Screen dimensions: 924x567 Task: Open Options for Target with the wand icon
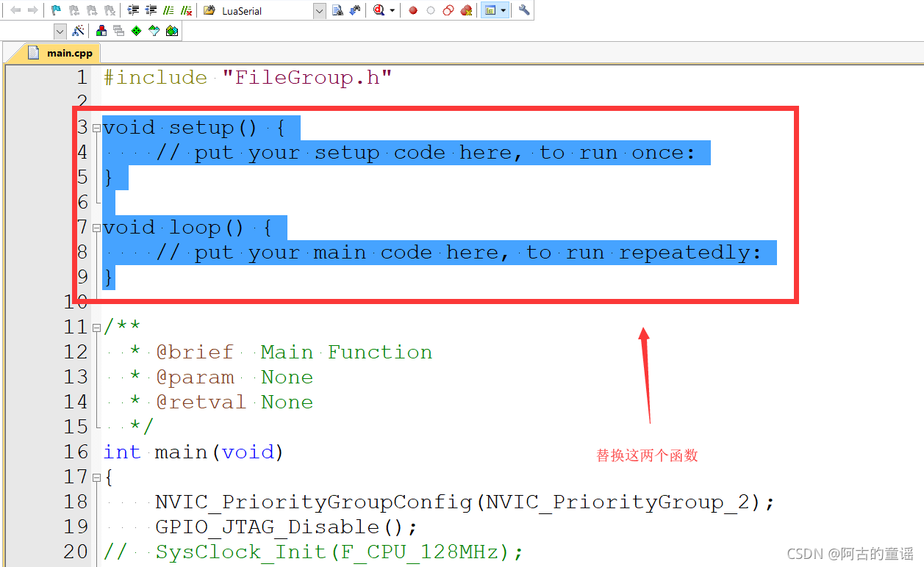[x=79, y=30]
